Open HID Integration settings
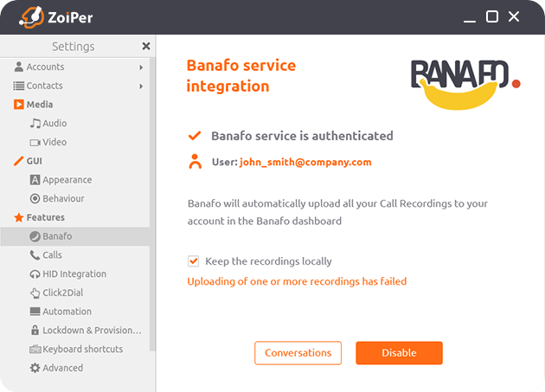The image size is (545, 392). 74,274
